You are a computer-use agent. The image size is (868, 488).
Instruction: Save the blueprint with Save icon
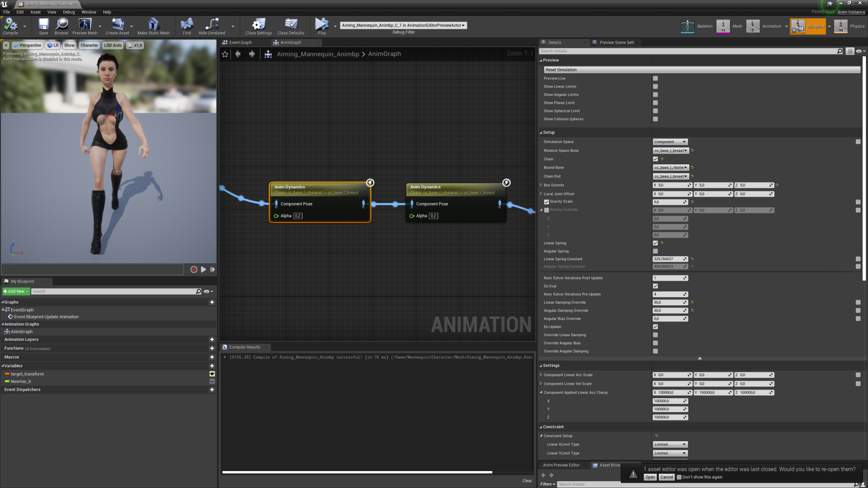pyautogui.click(x=43, y=26)
